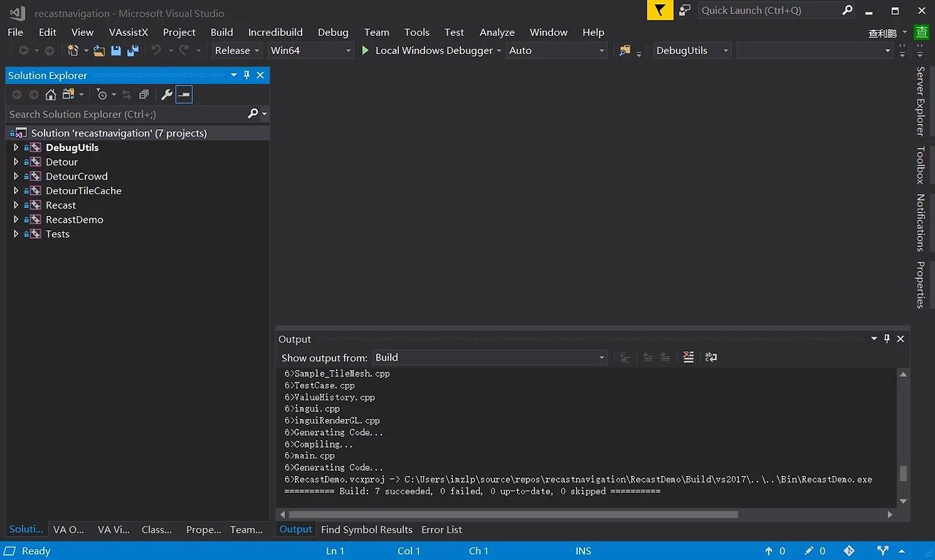
Task: Expand the Detour project node
Action: point(16,162)
